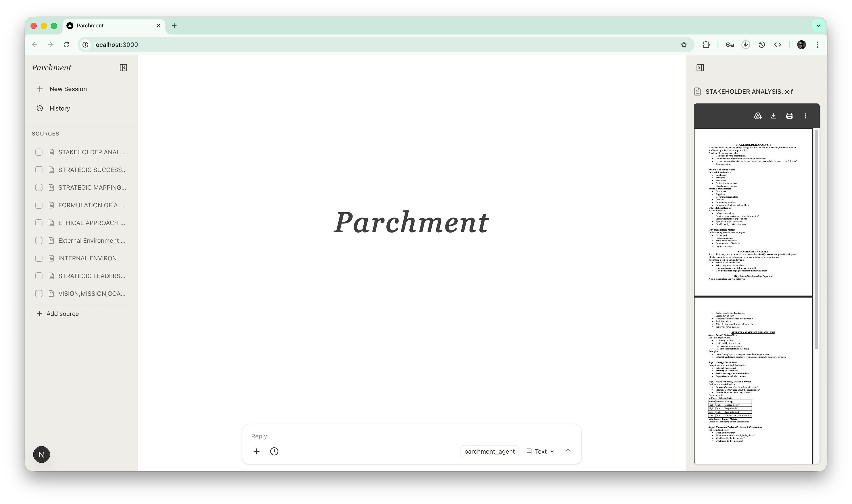Tick the ETHICAL APPROACH source checkbox
Image resolution: width=852 pixels, height=504 pixels.
39,223
